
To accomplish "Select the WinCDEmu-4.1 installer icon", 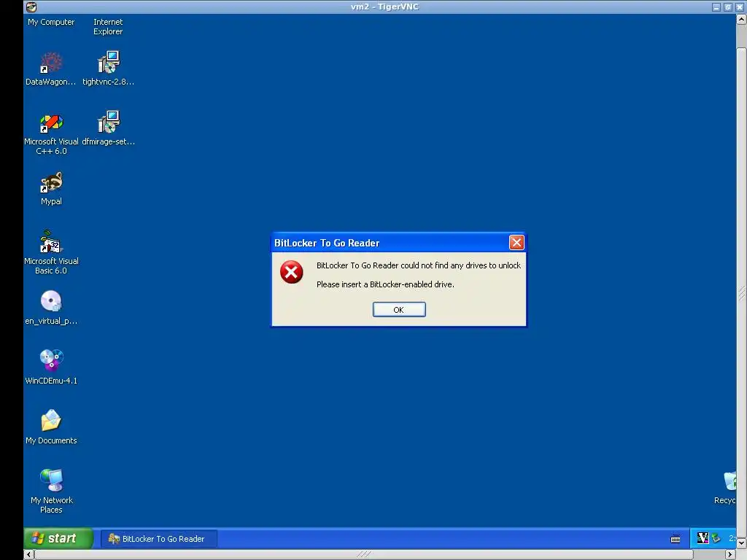I will 51,360.
